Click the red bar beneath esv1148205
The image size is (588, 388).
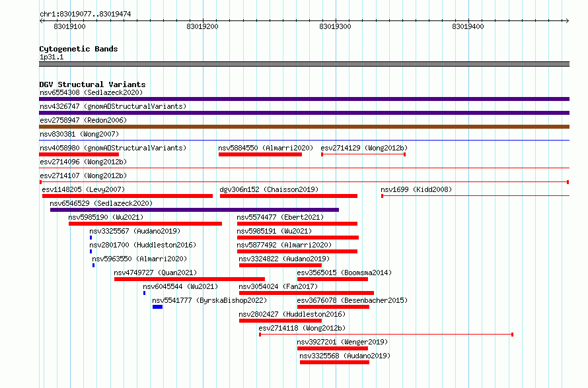(128, 196)
